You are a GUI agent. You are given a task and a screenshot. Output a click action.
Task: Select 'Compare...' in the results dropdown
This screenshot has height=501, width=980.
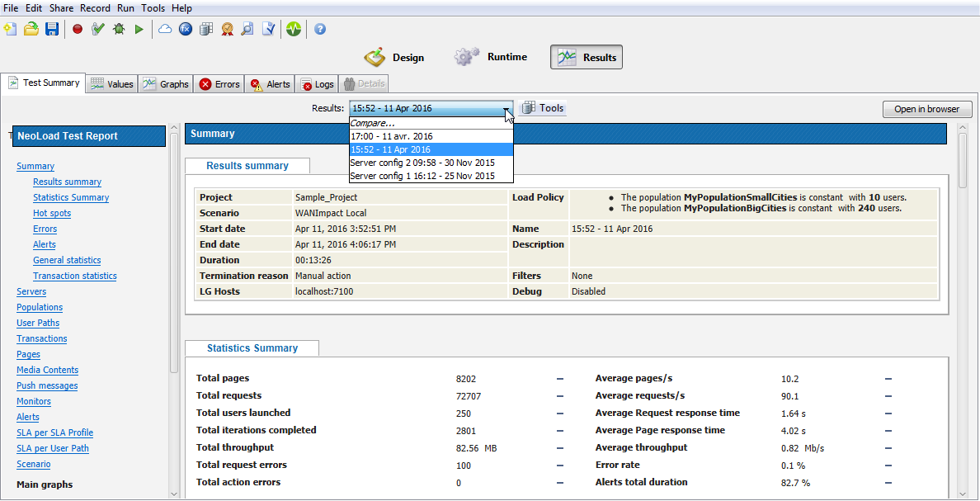(x=373, y=123)
